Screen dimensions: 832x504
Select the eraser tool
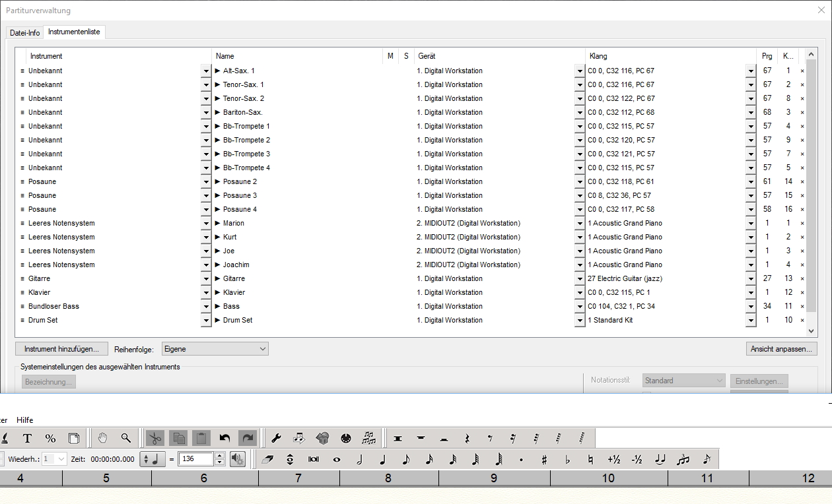(x=267, y=459)
